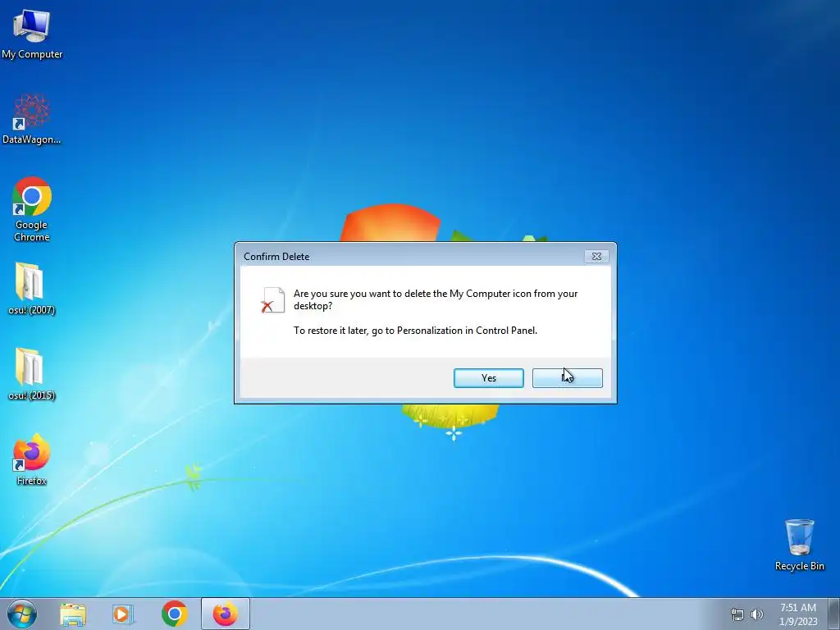This screenshot has height=630, width=840.
Task: Click the Confirm Delete title text
Action: [x=276, y=257]
